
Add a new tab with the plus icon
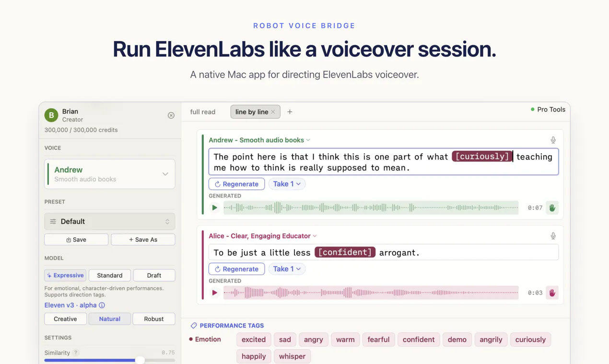point(290,112)
